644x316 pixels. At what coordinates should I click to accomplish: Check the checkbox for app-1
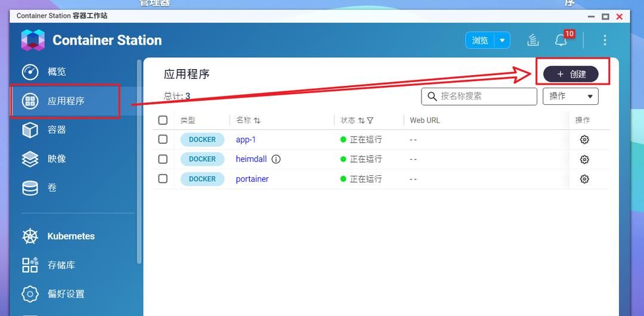pos(163,140)
